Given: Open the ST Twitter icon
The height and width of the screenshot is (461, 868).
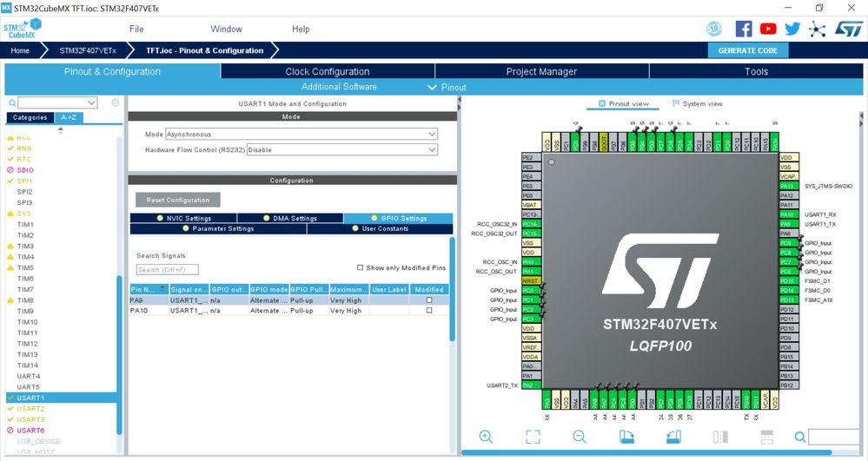Looking at the screenshot, I should 792,29.
